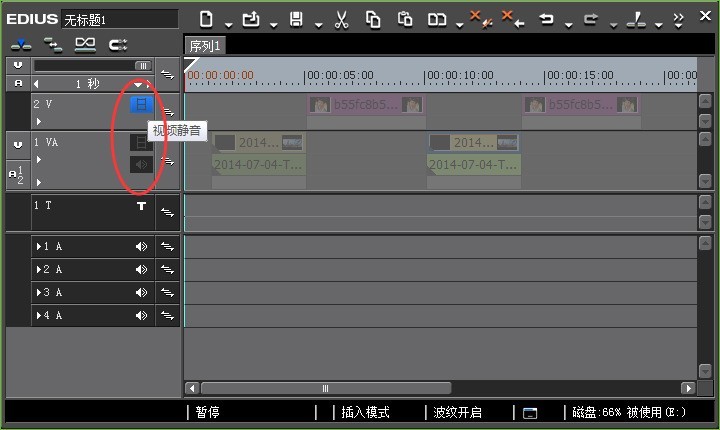Click the Undo arrow icon
720x430 pixels.
click(546, 19)
